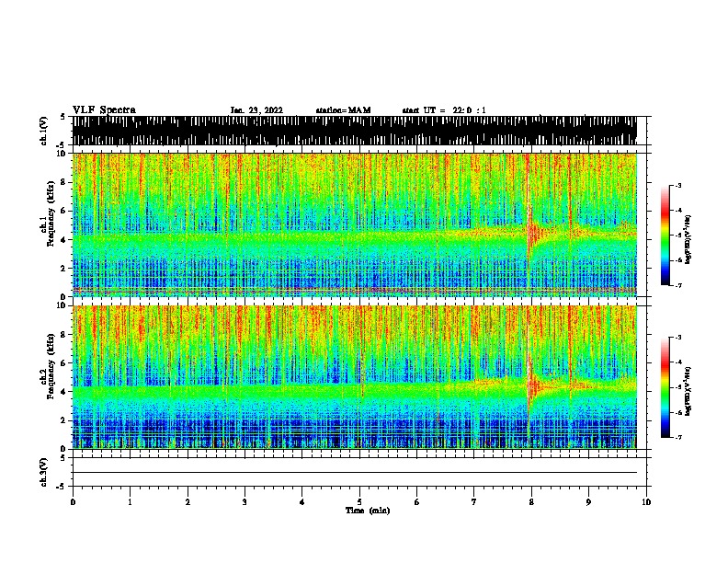Click the "-7" tick on ch.2 colorbar
728x563 pixels.
click(677, 438)
